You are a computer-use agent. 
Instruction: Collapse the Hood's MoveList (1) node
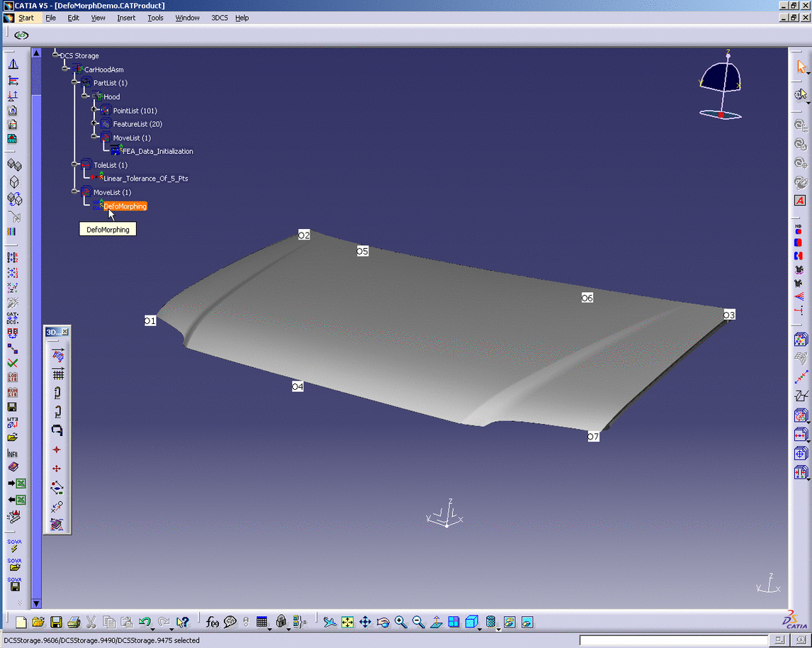click(x=94, y=137)
